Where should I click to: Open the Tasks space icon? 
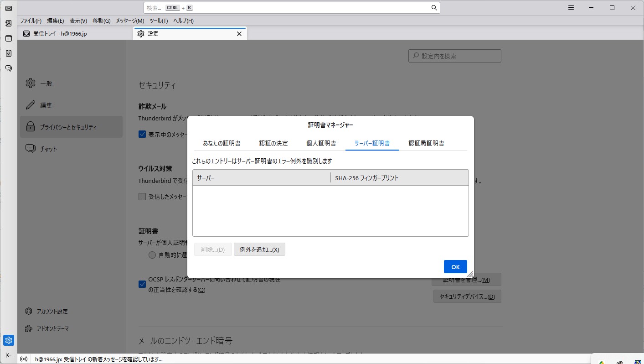point(8,53)
